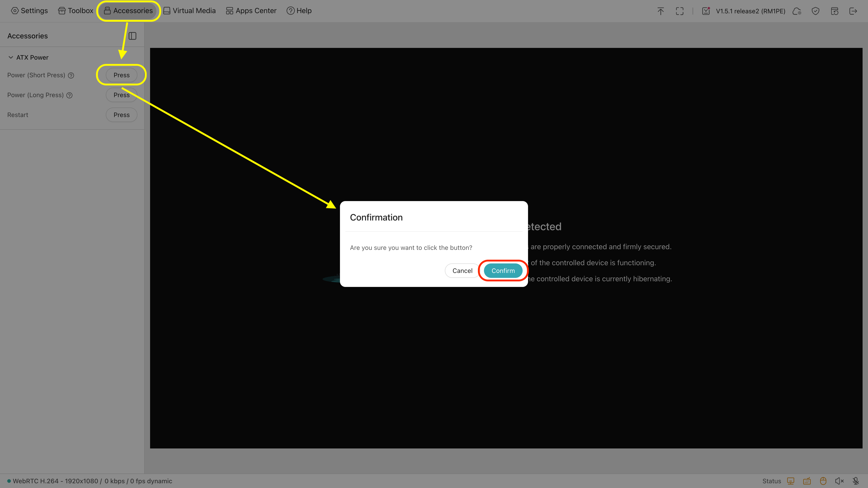Toggle the muted speaker icon
Viewport: 868px width, 488px height.
(x=839, y=481)
